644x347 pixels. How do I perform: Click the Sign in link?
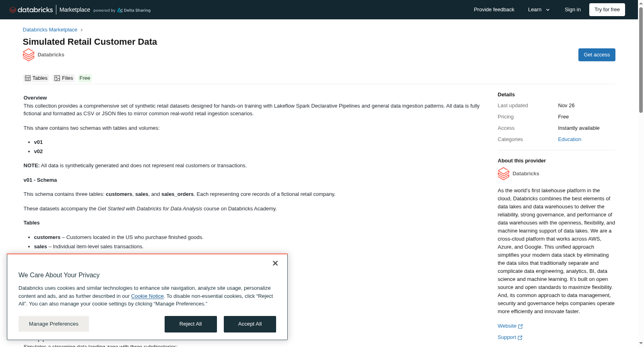572,10
